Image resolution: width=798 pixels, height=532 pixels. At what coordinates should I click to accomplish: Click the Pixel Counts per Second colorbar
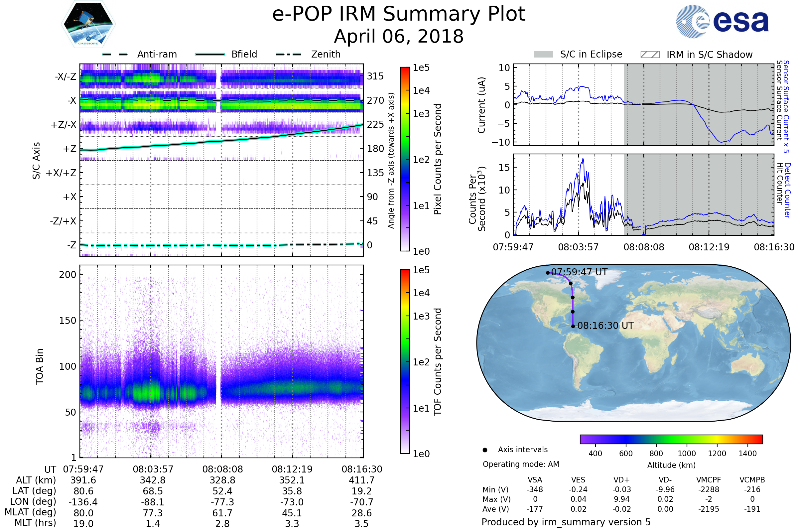click(405, 159)
